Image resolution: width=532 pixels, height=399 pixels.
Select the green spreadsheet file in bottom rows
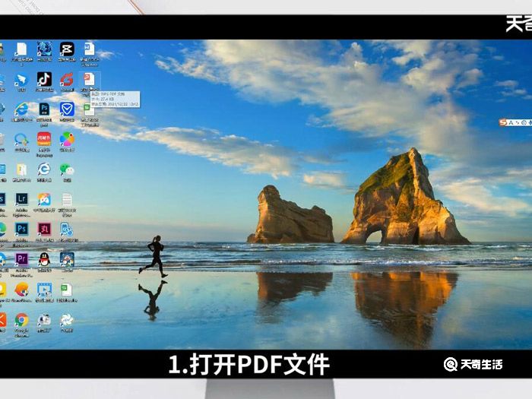pyautogui.click(x=67, y=290)
